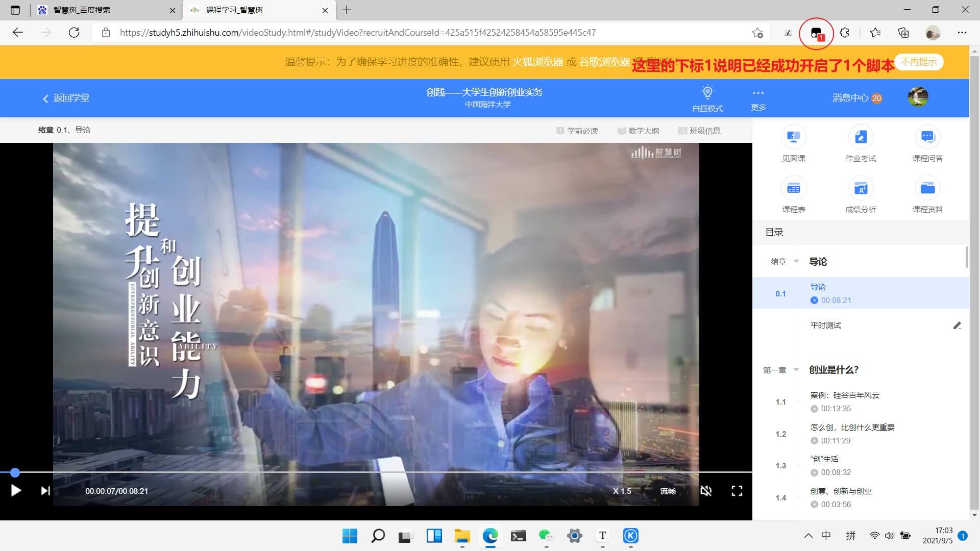This screenshot has height=551, width=980.
Task: Open browser Settings and more menu
Action: pos(962,33)
